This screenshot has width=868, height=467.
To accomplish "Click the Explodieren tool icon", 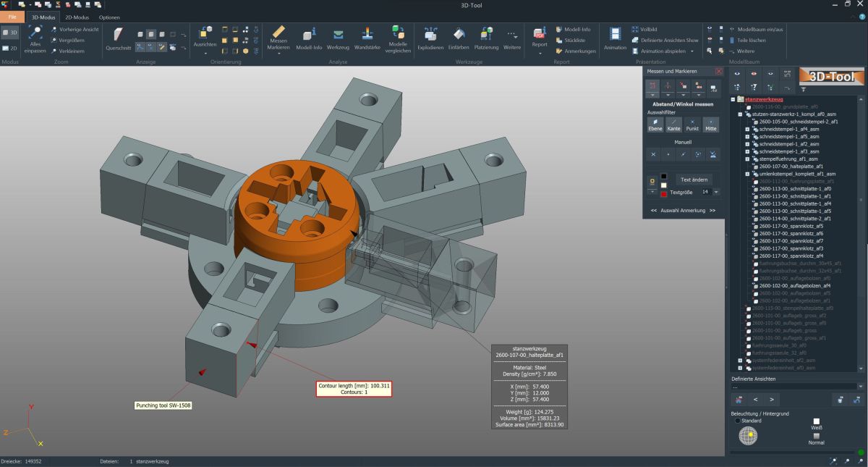I will [432, 38].
